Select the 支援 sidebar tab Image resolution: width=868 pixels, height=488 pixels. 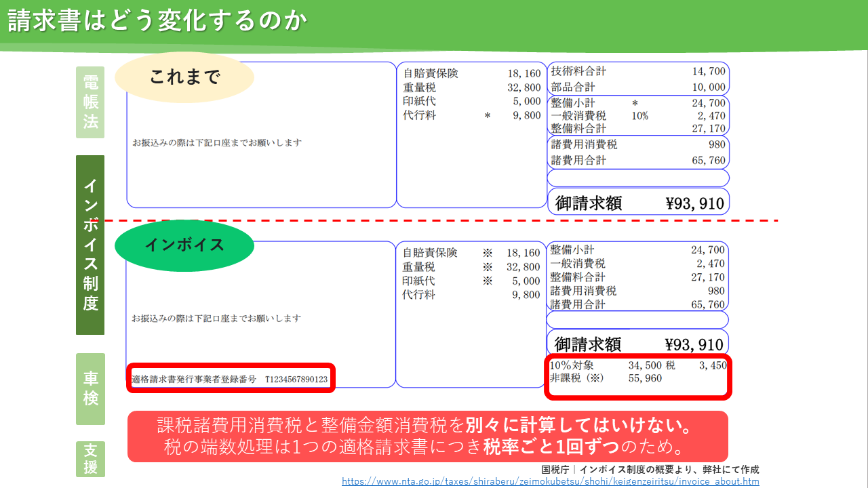[90, 459]
